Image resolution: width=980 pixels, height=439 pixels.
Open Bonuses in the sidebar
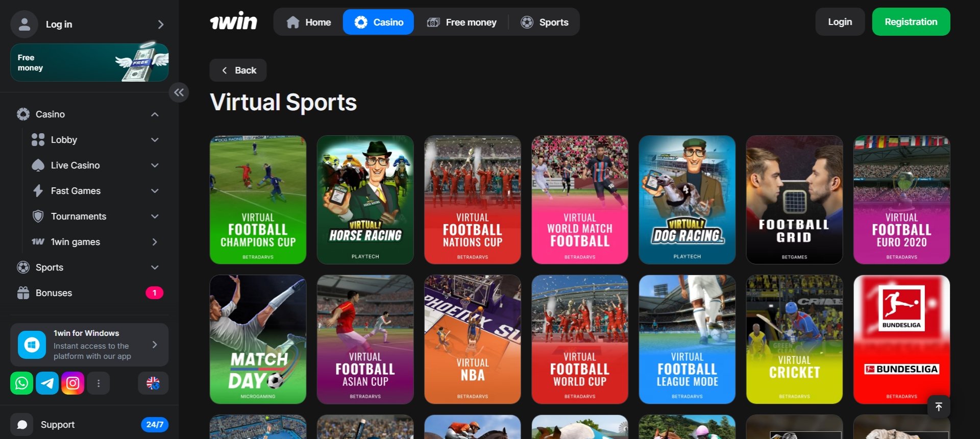[x=54, y=293]
